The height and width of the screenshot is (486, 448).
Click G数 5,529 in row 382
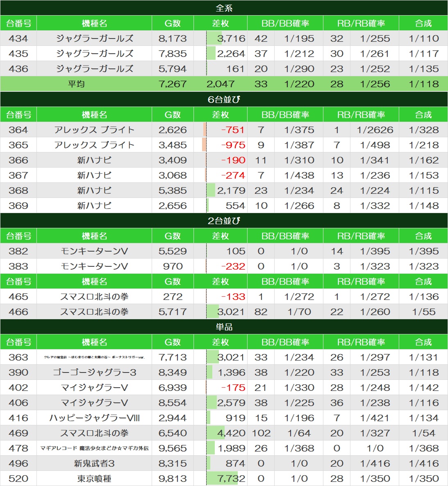tap(173, 251)
